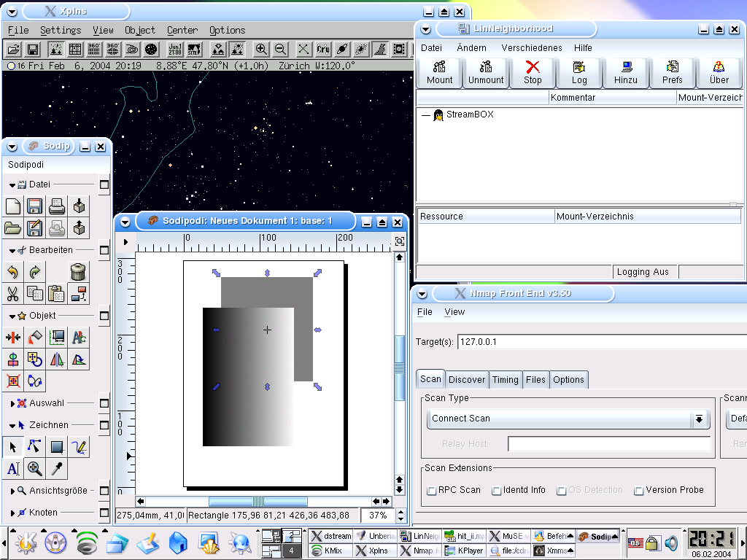Image resolution: width=747 pixels, height=560 pixels.
Task: Collapse the Objekt section in Sodipodi
Action: point(12,316)
